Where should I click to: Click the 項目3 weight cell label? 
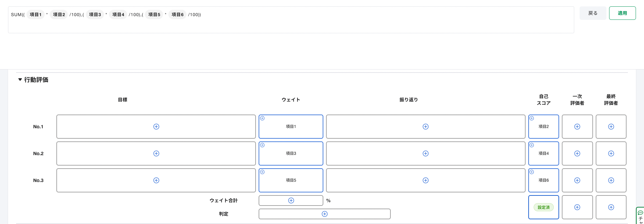[x=291, y=153]
